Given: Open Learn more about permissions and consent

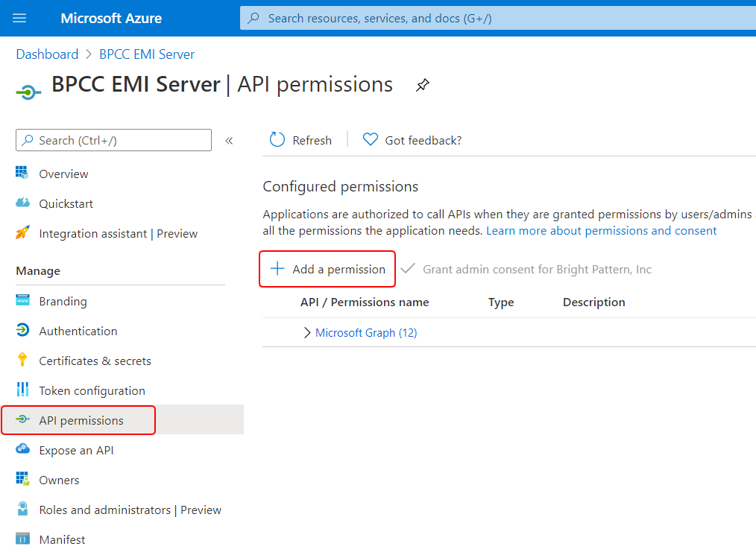Looking at the screenshot, I should pyautogui.click(x=601, y=231).
